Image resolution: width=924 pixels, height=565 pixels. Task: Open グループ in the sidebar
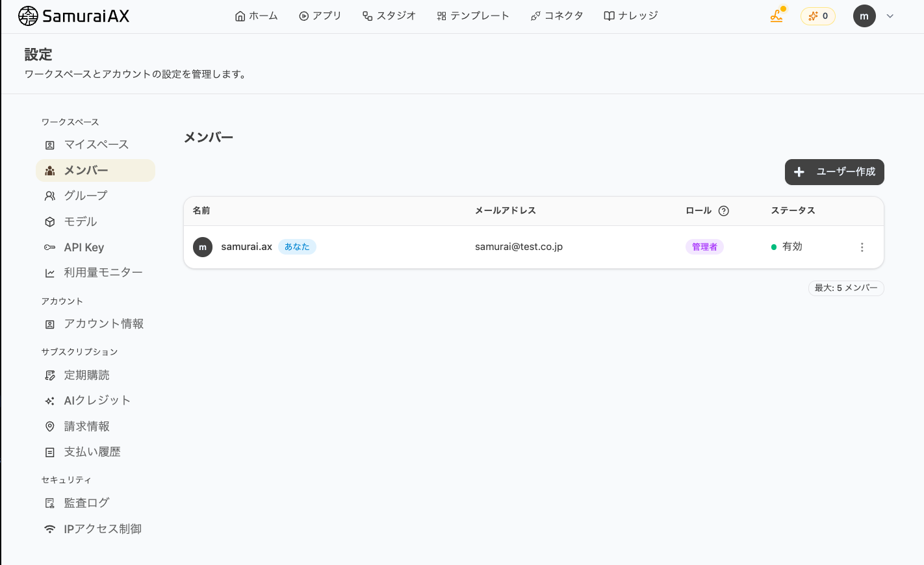pos(96,195)
